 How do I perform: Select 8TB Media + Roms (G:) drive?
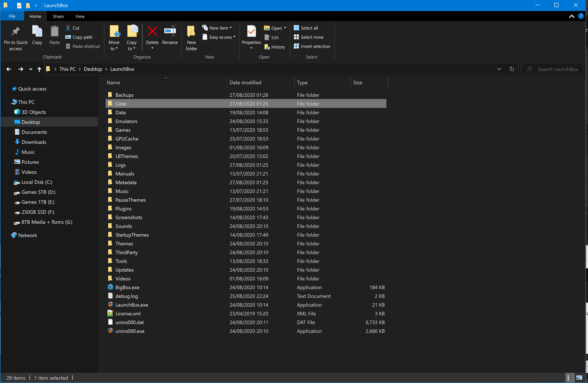pos(47,222)
